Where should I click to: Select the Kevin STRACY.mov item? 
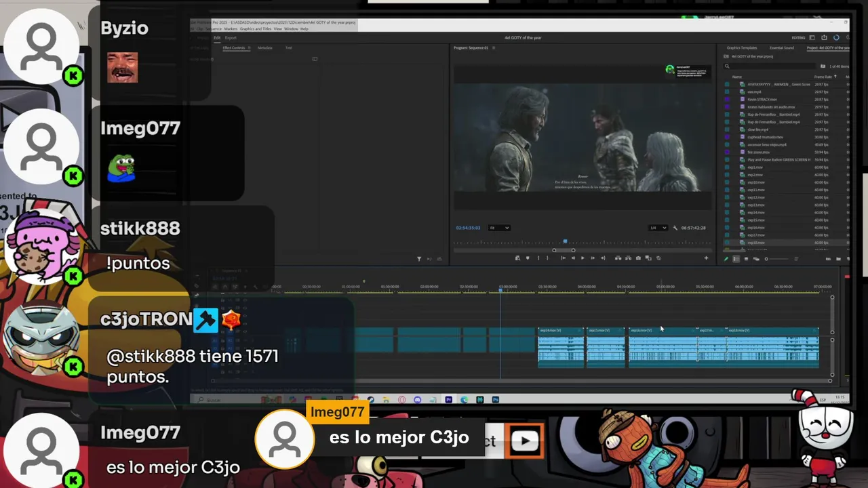click(762, 99)
